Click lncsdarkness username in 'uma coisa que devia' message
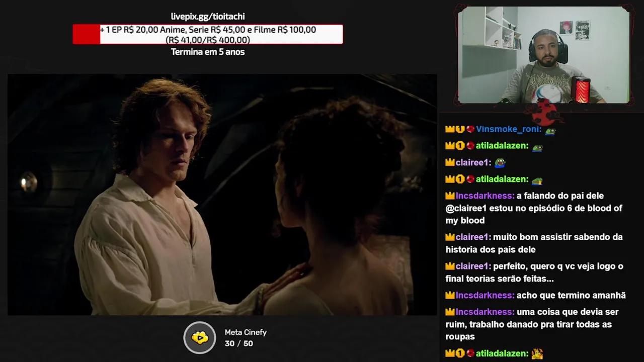This screenshot has width=644, height=362. click(485, 312)
